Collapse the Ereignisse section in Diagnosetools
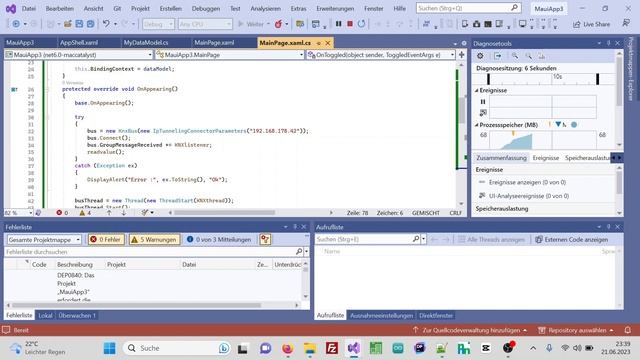The height and width of the screenshot is (360, 640). tap(476, 90)
